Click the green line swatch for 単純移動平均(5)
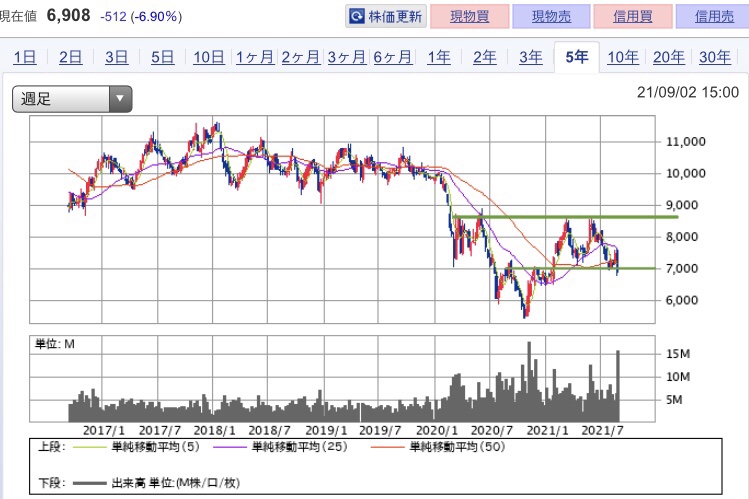Image resolution: width=749 pixels, height=499 pixels. click(x=88, y=447)
